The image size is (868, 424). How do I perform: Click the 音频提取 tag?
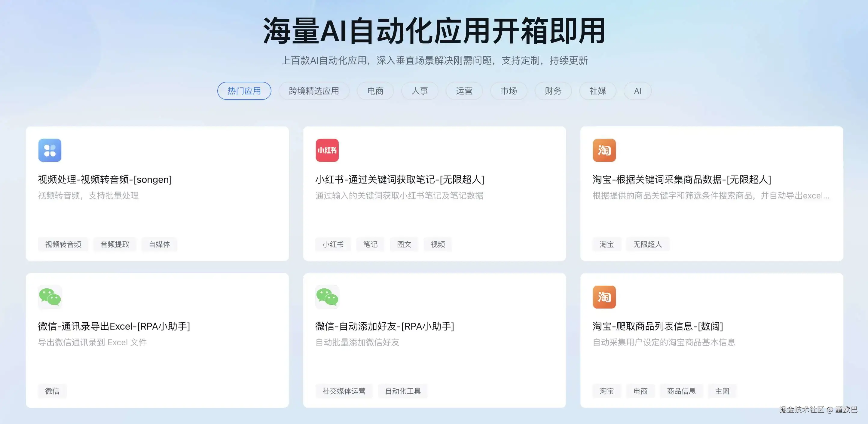pyautogui.click(x=115, y=244)
